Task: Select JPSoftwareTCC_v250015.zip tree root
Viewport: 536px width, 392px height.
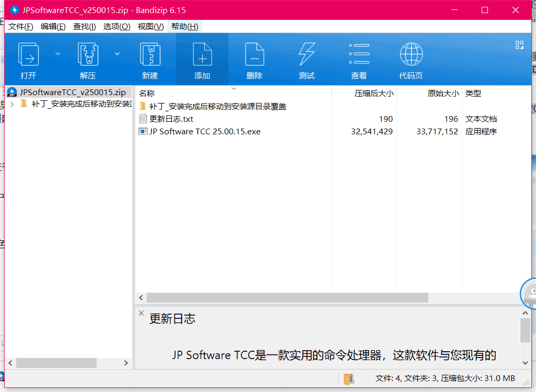Action: pyautogui.click(x=68, y=92)
